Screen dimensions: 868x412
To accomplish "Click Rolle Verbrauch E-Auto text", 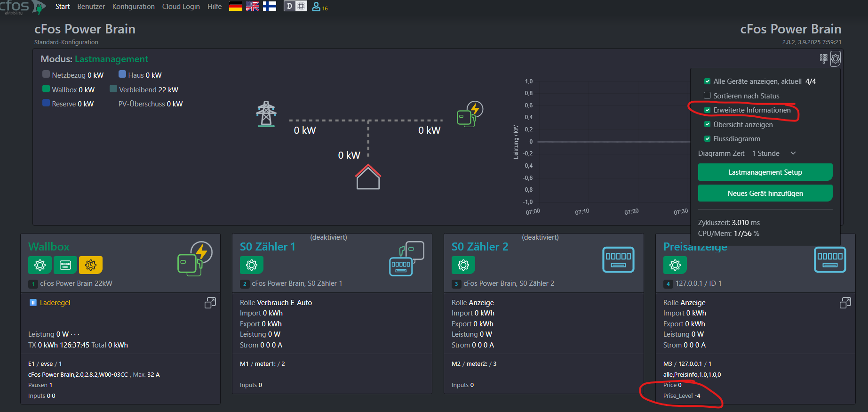I will tap(276, 303).
